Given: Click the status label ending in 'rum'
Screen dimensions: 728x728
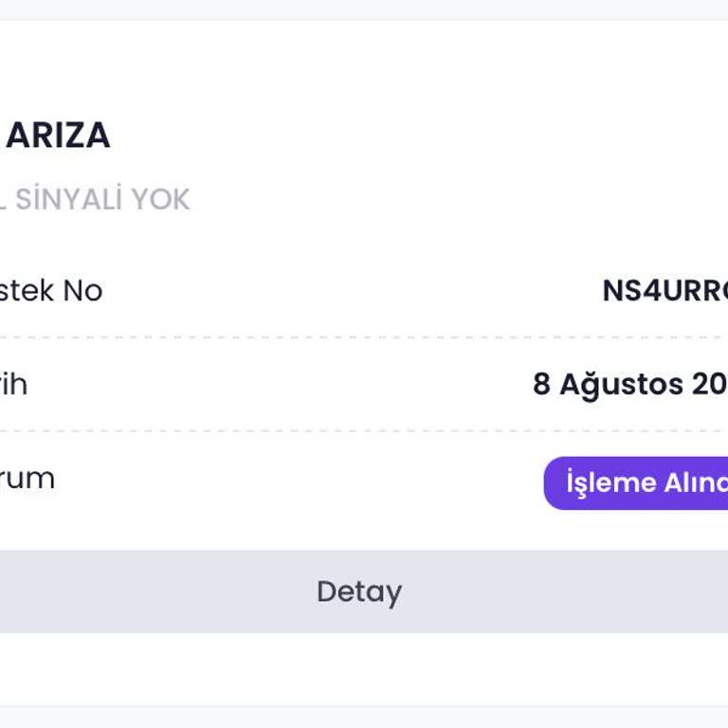Looking at the screenshot, I should (27, 478).
